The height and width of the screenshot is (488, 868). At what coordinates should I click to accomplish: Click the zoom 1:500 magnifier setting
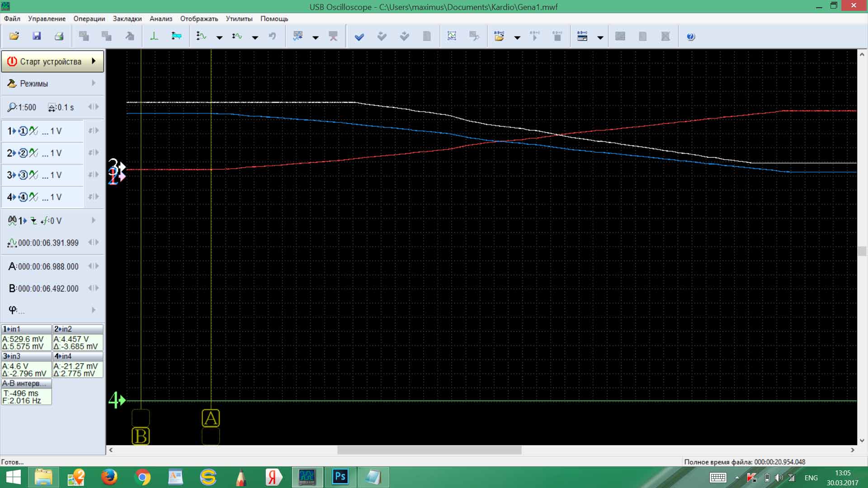(x=22, y=107)
